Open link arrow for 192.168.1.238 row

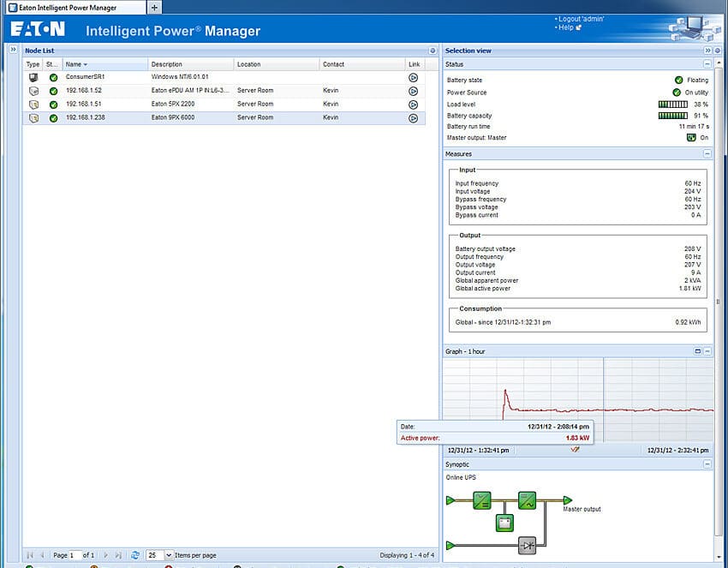(413, 118)
